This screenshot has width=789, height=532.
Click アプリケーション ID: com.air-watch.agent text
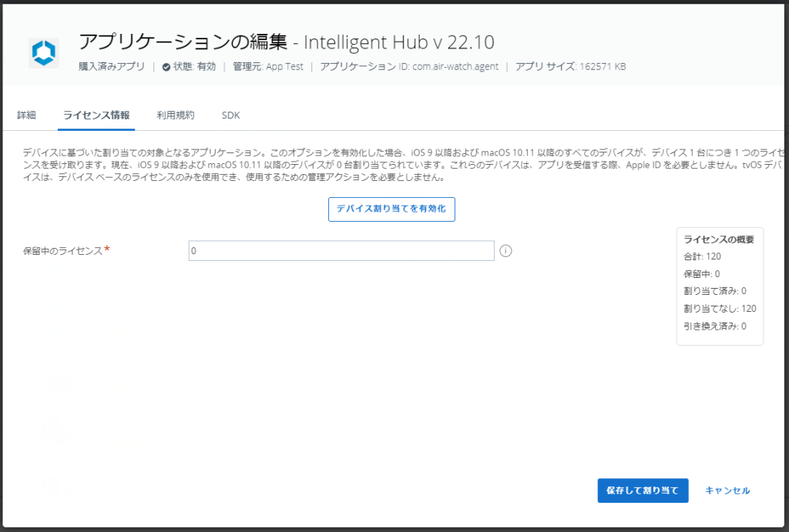[409, 66]
